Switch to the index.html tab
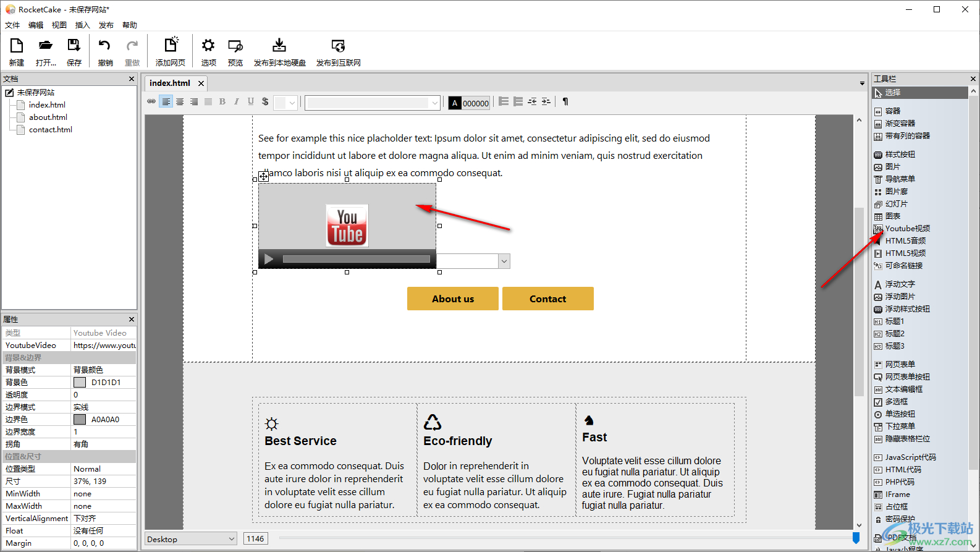This screenshot has width=980, height=552. pos(170,83)
